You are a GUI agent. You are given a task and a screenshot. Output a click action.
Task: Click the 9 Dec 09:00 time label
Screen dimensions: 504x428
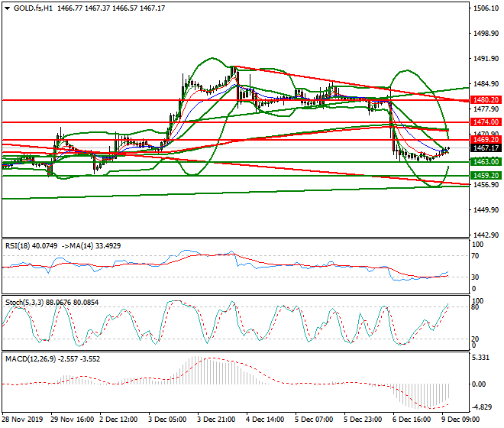tap(460, 420)
